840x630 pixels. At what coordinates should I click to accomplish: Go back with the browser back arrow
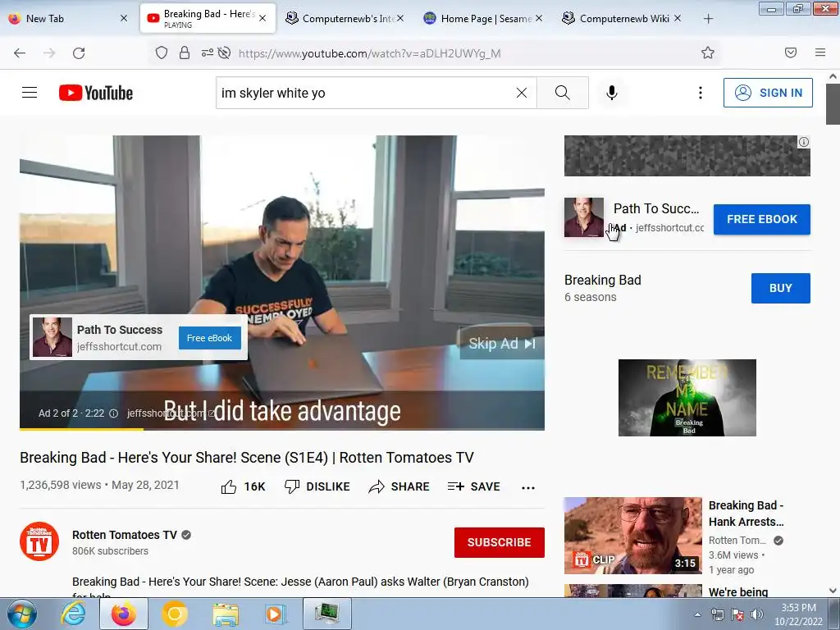click(20, 53)
